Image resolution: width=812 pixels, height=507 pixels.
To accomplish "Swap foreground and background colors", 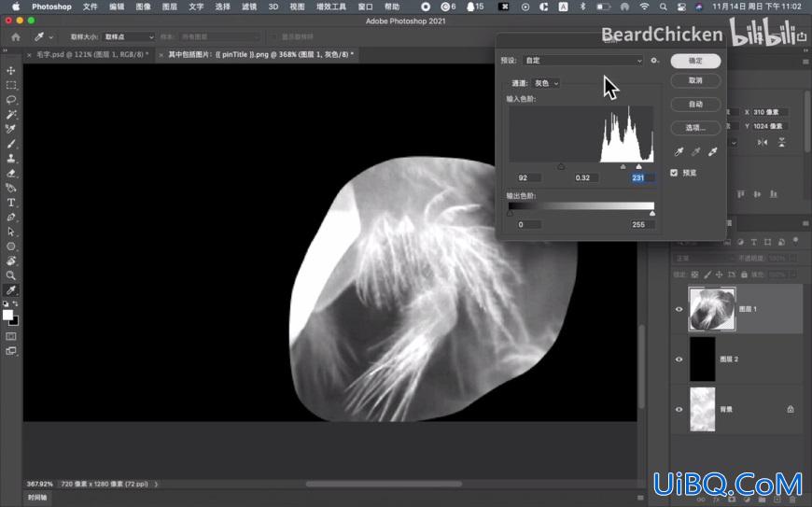I will [15, 303].
